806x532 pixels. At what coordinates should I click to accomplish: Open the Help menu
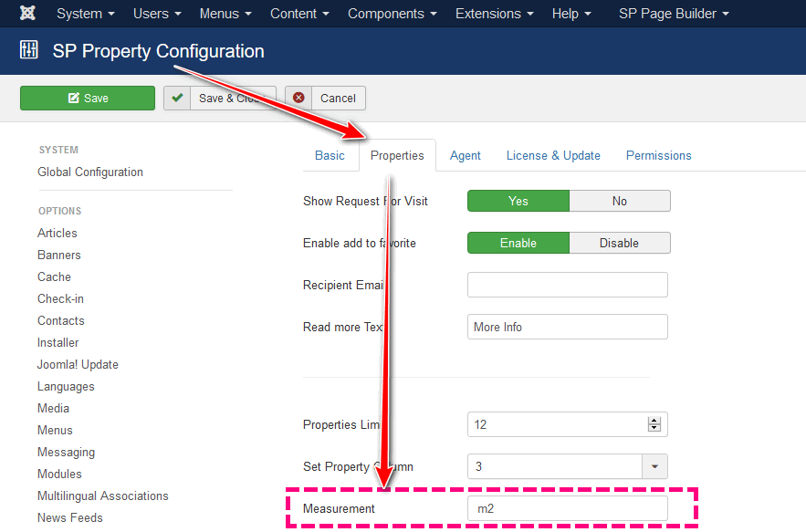(571, 14)
